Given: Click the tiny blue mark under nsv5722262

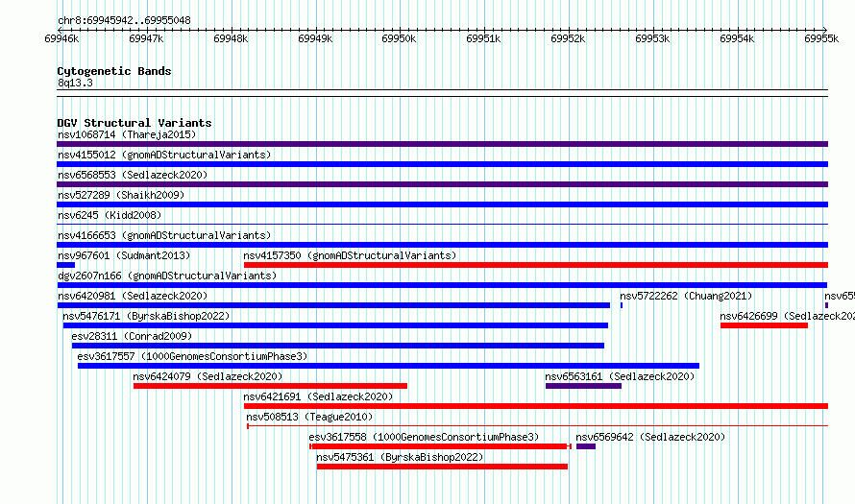Looking at the screenshot, I should [621, 305].
